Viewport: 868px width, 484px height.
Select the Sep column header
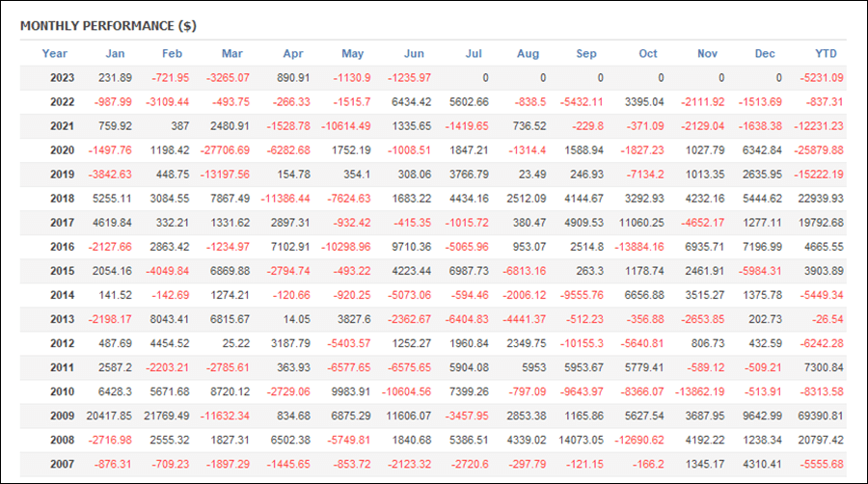(586, 54)
